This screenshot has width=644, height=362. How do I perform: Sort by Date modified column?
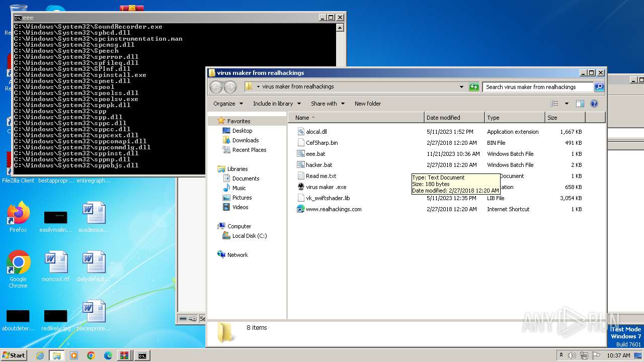point(454,118)
